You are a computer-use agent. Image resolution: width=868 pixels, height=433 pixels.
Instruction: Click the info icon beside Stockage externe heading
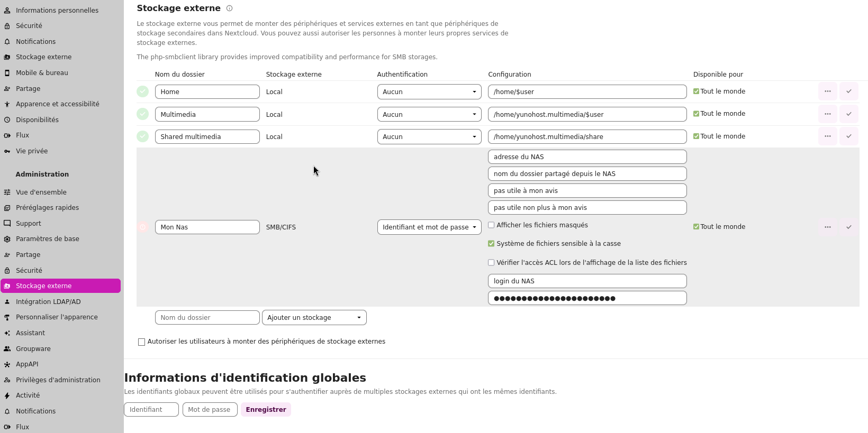229,8
